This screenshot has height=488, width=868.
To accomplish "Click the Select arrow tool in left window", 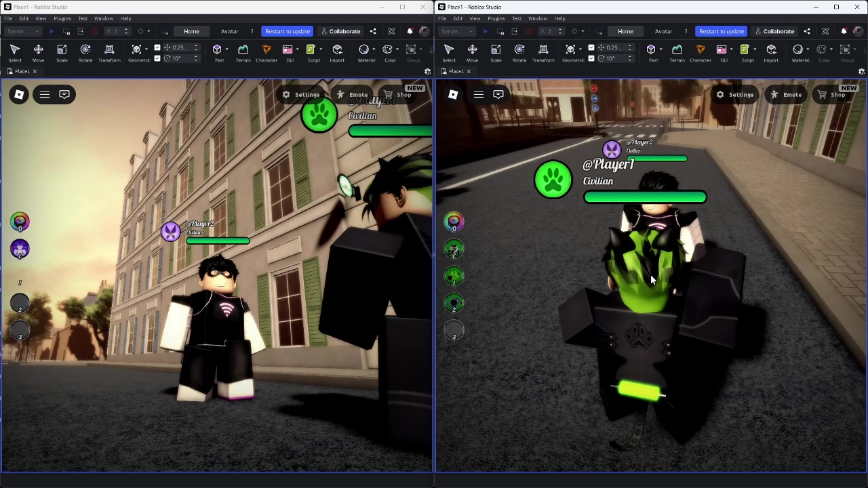I will [x=15, y=53].
